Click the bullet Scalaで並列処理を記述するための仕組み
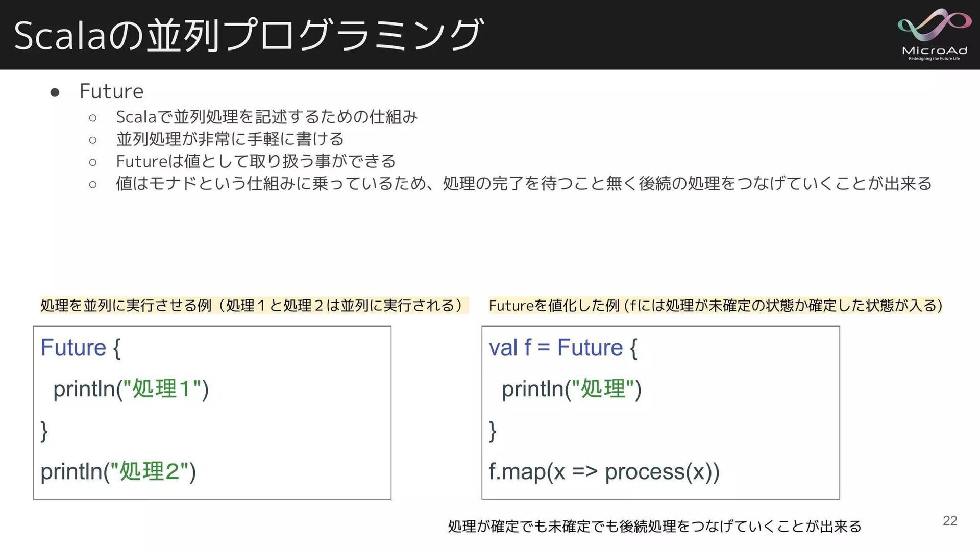The height and width of the screenshot is (551, 980). (267, 117)
